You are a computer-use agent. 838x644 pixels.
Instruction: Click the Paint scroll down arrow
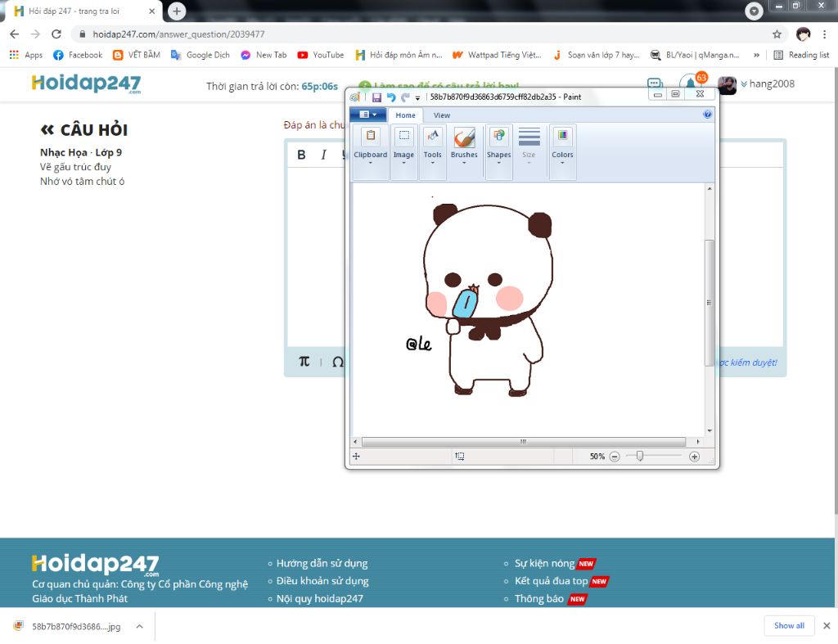[710, 430]
